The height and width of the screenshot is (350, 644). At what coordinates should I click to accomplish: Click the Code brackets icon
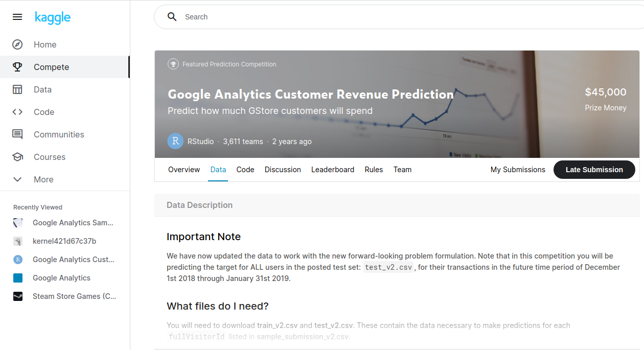(x=17, y=112)
